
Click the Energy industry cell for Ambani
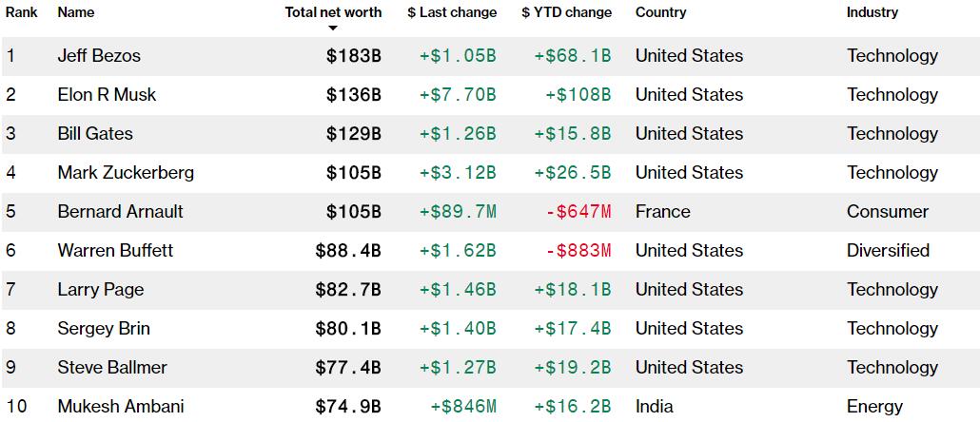tap(874, 407)
